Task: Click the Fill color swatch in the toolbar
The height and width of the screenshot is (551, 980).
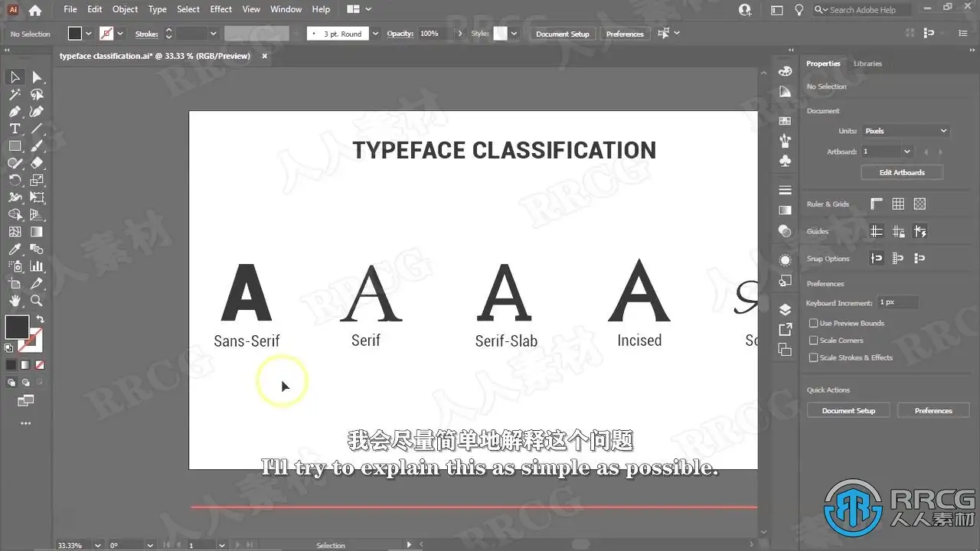Action: 17,327
